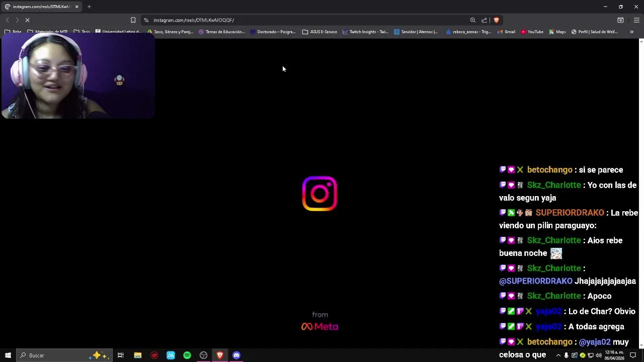This screenshot has width=644, height=362.
Task: Open the volume control tray icon
Action: (599, 355)
